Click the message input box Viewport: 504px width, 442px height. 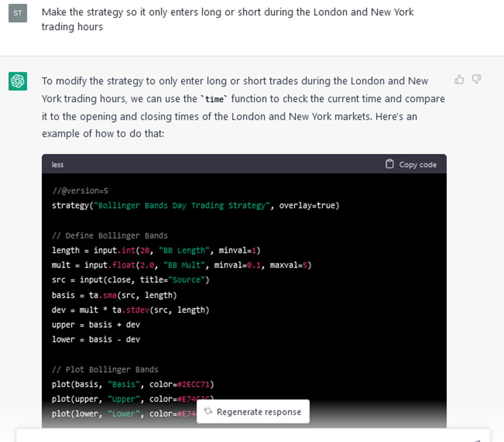[x=253, y=435]
